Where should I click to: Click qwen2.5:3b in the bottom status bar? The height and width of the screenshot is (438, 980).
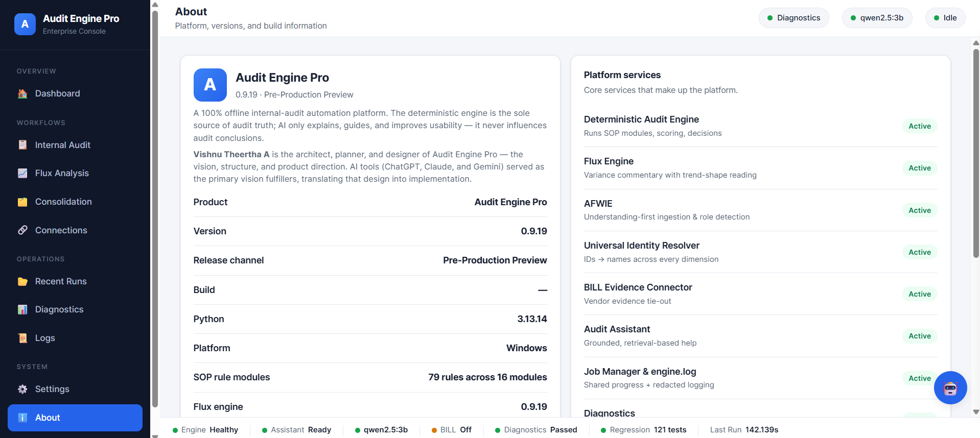click(381, 430)
